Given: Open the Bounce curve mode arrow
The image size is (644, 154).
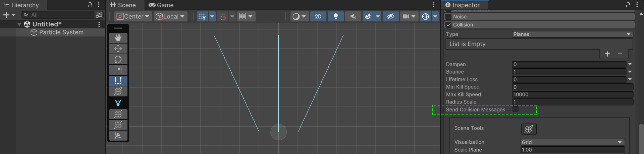Looking at the screenshot, I should (630, 72).
